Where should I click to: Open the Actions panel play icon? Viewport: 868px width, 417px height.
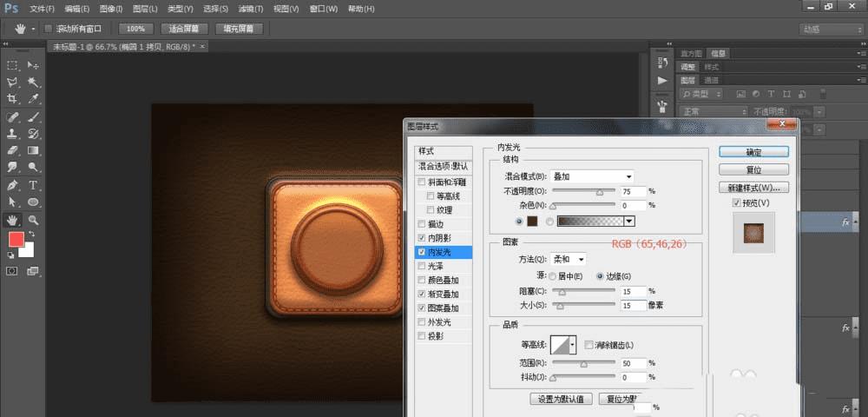(662, 81)
